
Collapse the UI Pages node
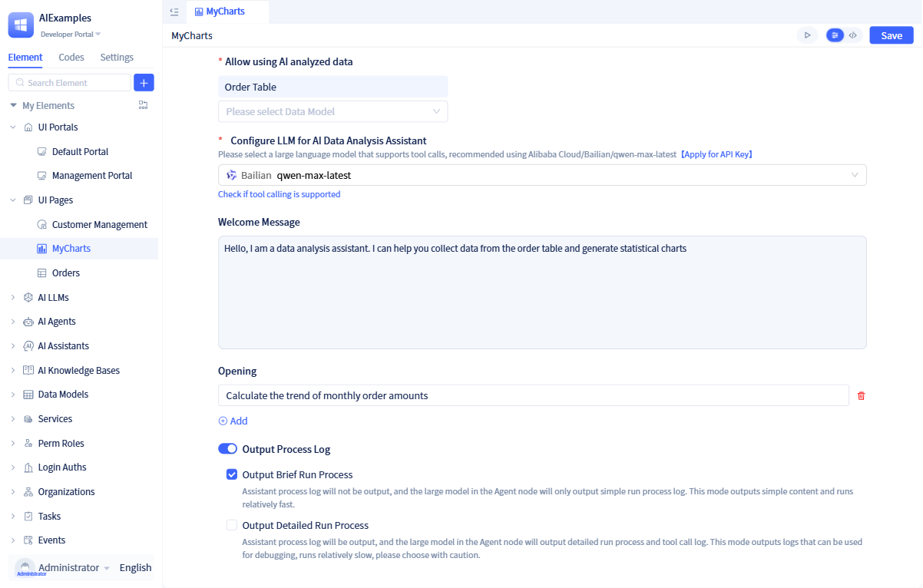pyautogui.click(x=13, y=200)
